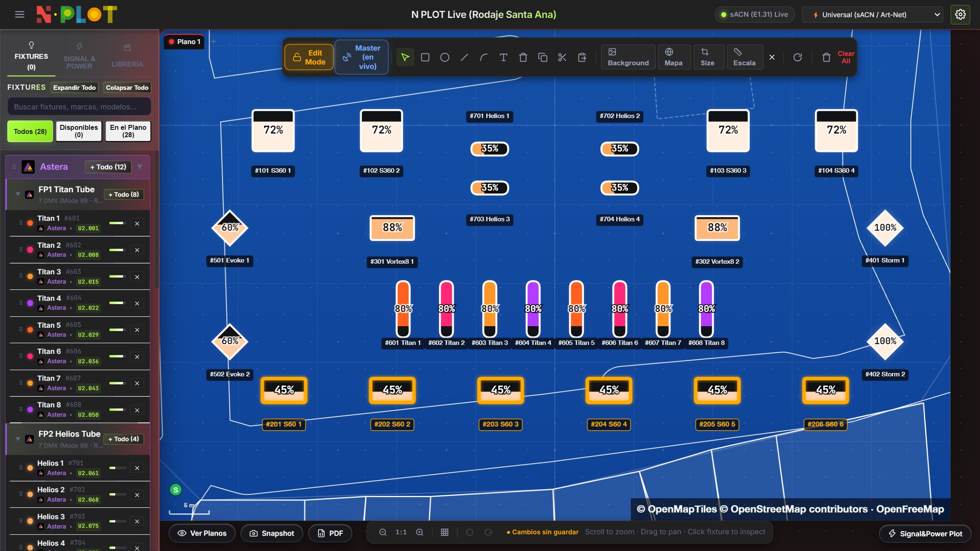The width and height of the screenshot is (980, 551).
Task: Toggle sACN (E1.31) Live status
Action: click(x=755, y=15)
